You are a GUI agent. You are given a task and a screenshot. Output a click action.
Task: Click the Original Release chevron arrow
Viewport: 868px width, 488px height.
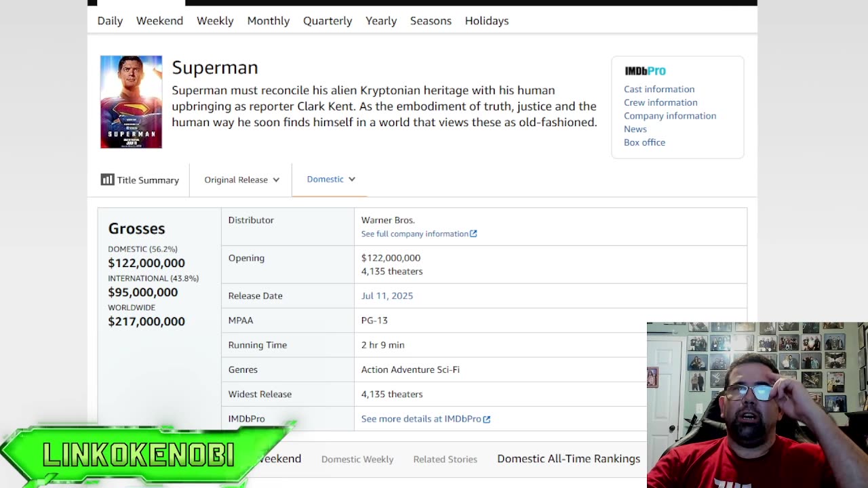[x=276, y=180]
